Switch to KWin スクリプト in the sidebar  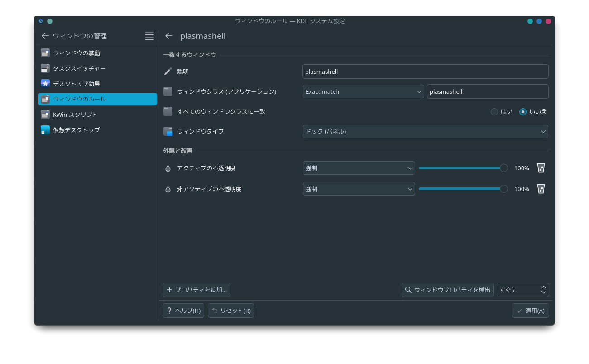[x=75, y=115]
